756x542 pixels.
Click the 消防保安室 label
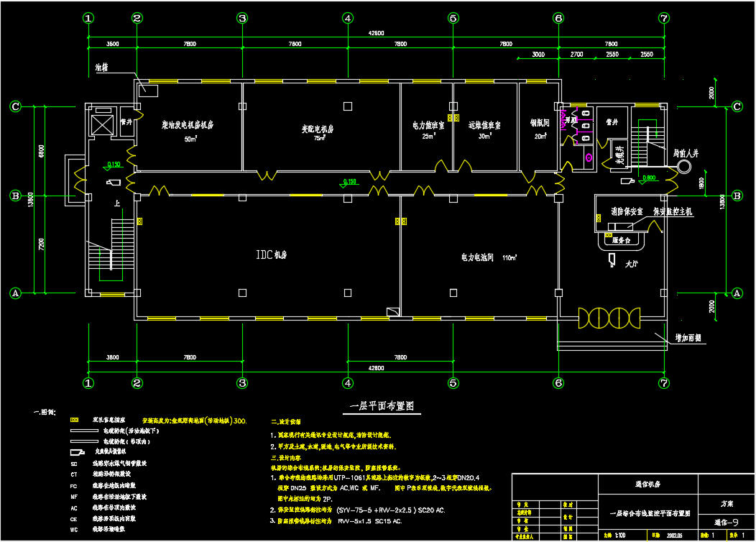click(627, 211)
